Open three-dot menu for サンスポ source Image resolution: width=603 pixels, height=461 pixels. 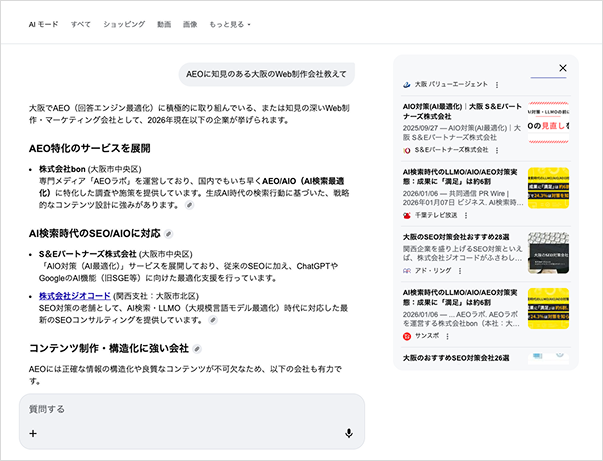[447, 336]
